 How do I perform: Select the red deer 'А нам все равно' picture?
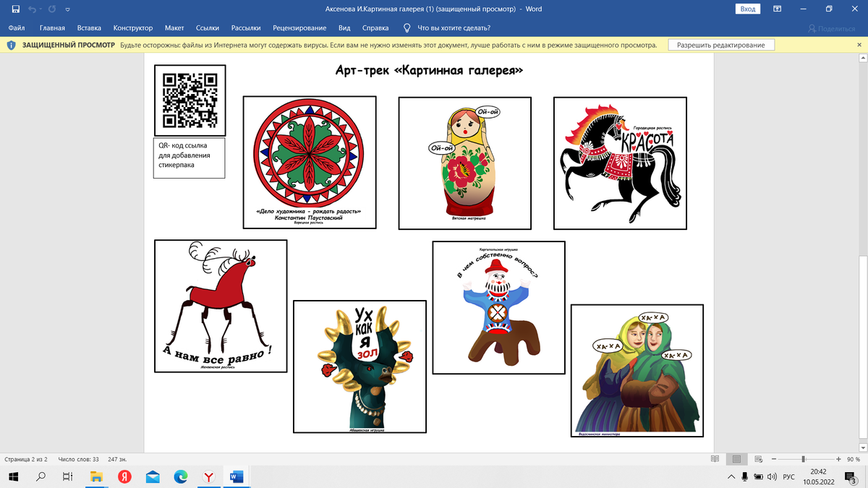(x=221, y=307)
